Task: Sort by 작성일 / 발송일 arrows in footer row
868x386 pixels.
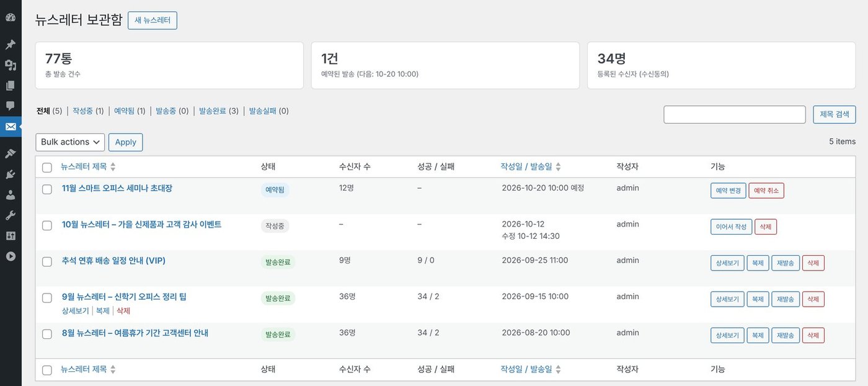Action: coord(558,369)
